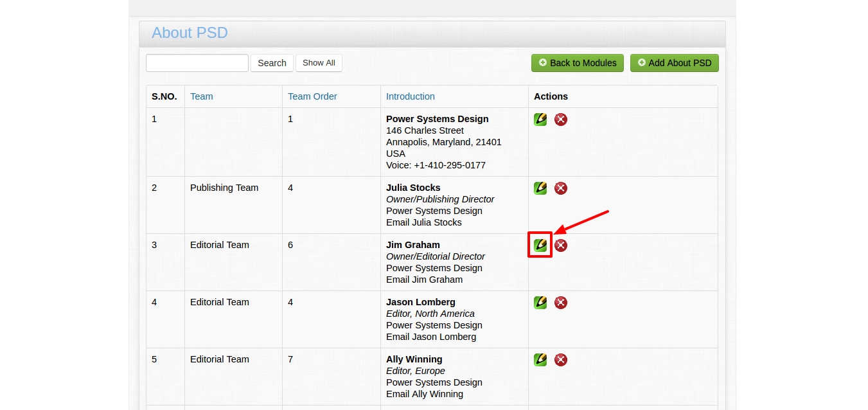Click the Show All button

point(319,63)
